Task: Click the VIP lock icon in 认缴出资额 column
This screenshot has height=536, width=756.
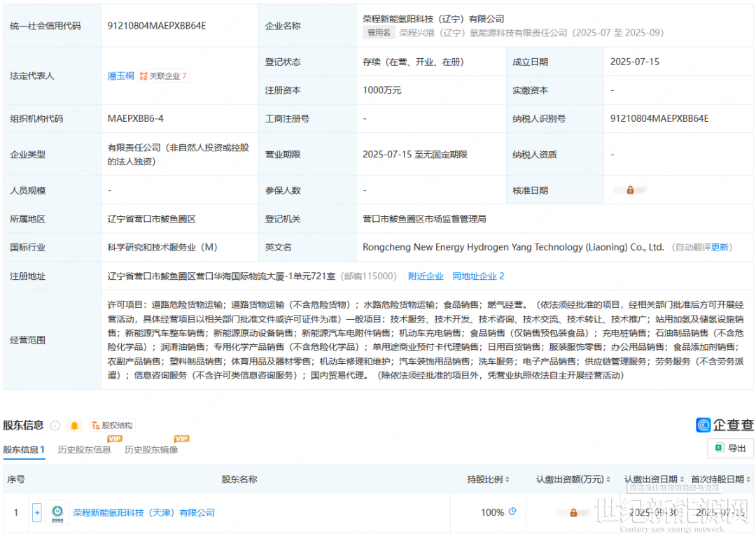Action: [x=574, y=513]
